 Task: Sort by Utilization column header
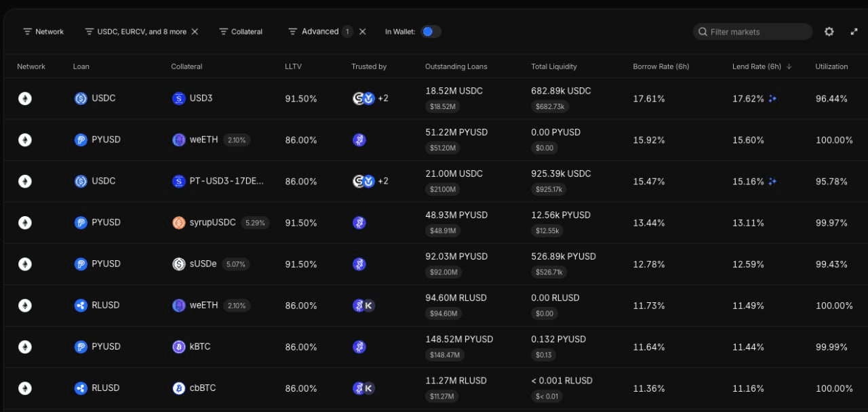click(x=831, y=66)
